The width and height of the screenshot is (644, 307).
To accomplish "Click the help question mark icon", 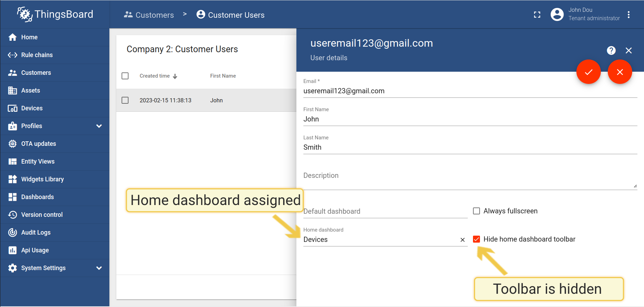I will 611,50.
